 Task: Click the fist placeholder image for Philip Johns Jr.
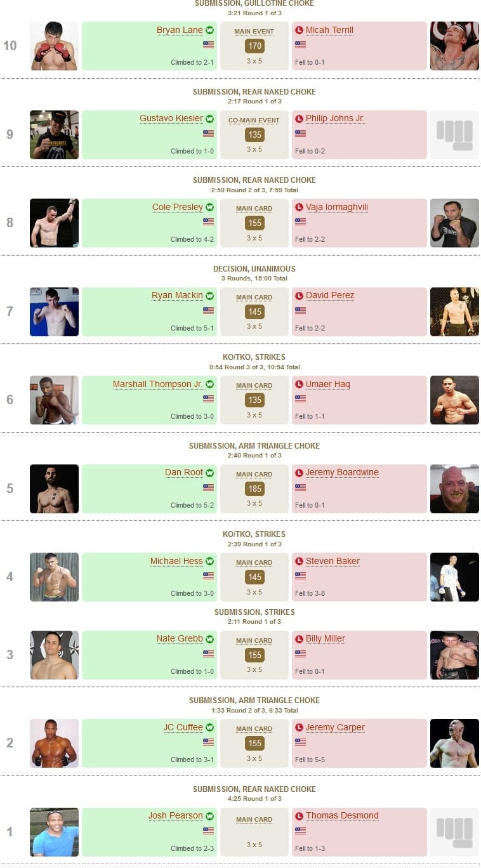(x=454, y=135)
